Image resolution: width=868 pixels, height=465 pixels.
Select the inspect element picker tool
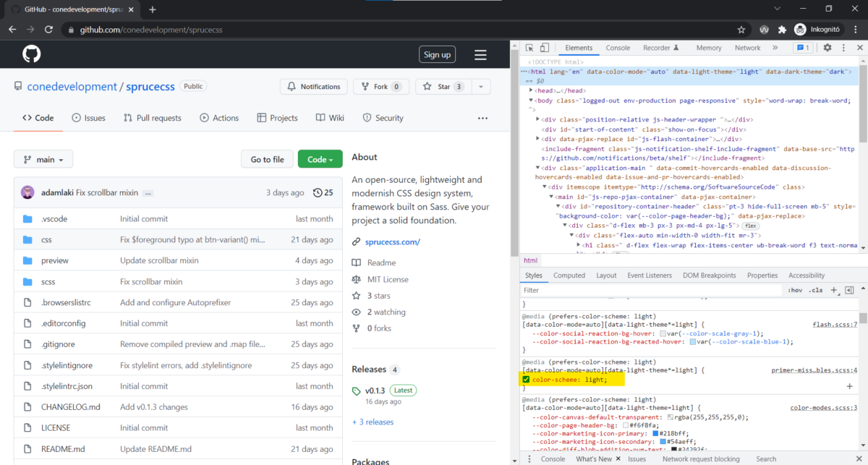click(x=529, y=46)
